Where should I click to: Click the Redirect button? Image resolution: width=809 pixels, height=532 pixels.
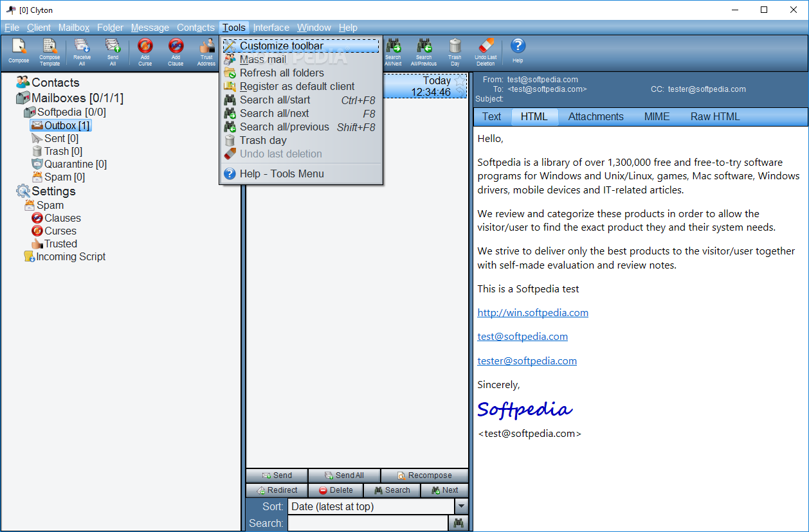[277, 490]
